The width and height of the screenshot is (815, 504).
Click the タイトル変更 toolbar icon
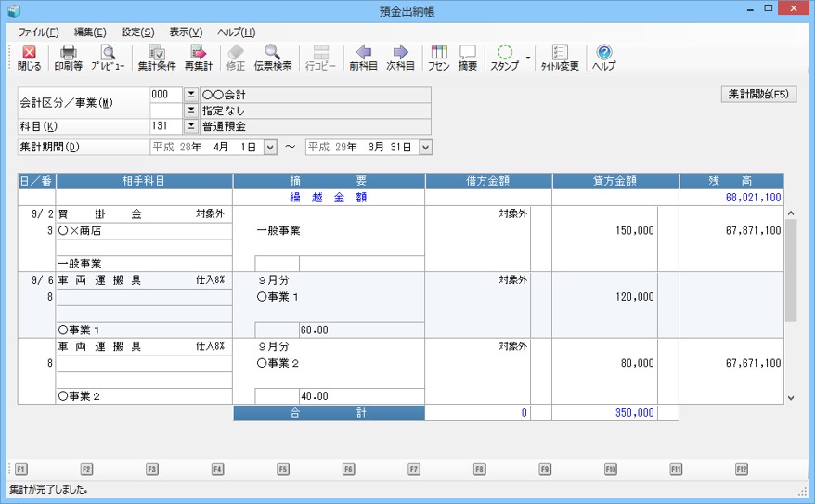(x=560, y=58)
